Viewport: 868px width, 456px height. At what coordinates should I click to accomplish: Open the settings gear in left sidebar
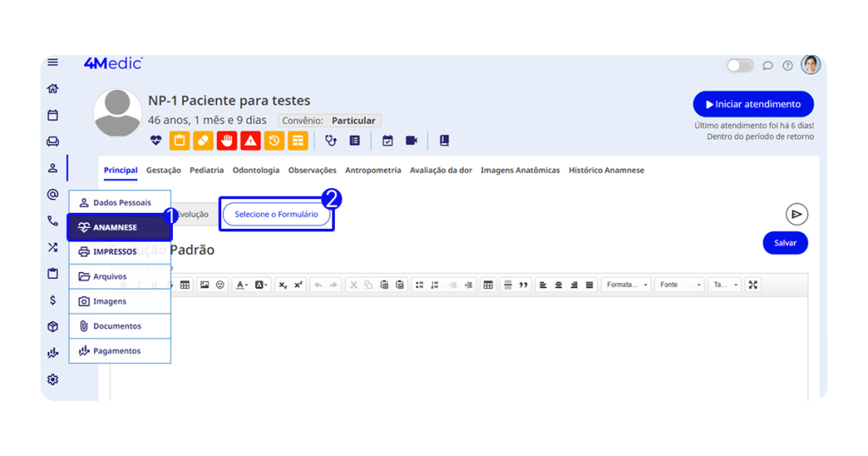point(53,380)
